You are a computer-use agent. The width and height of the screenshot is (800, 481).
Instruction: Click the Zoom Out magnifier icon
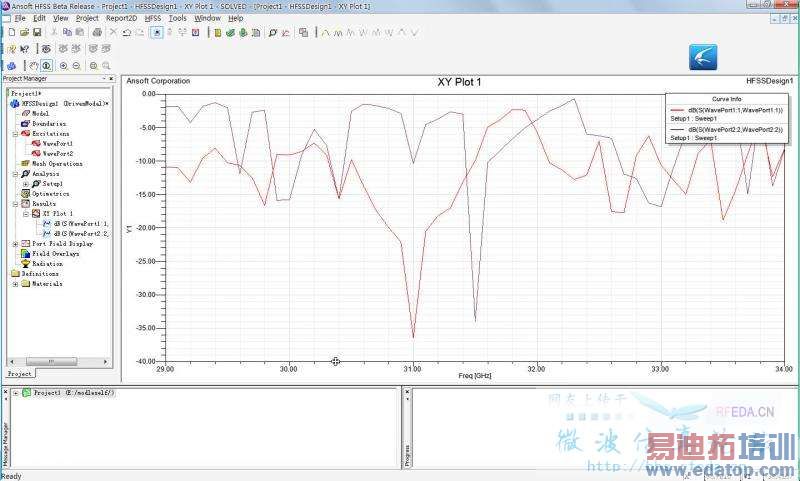point(76,66)
